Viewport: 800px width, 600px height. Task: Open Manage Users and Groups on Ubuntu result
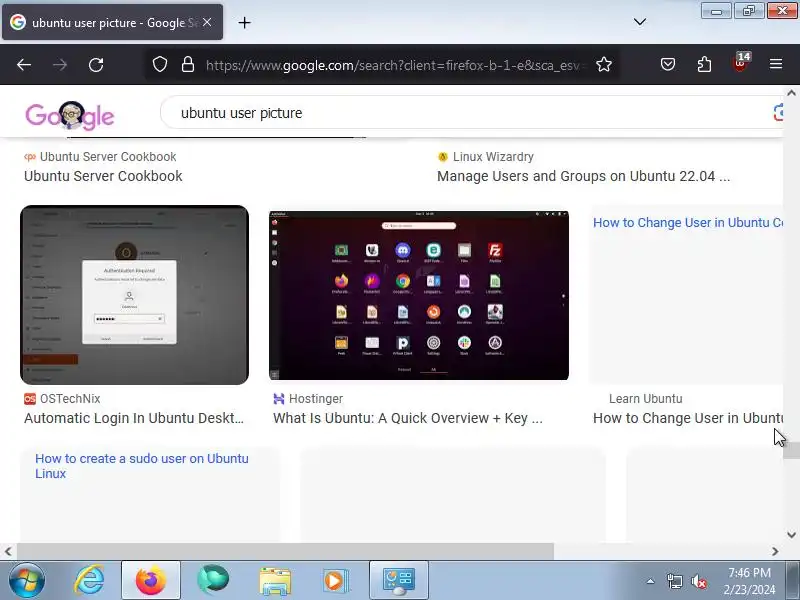583,176
